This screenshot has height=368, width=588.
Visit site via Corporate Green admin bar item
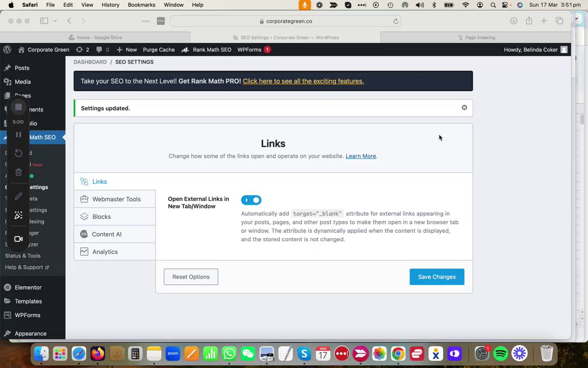click(44, 50)
